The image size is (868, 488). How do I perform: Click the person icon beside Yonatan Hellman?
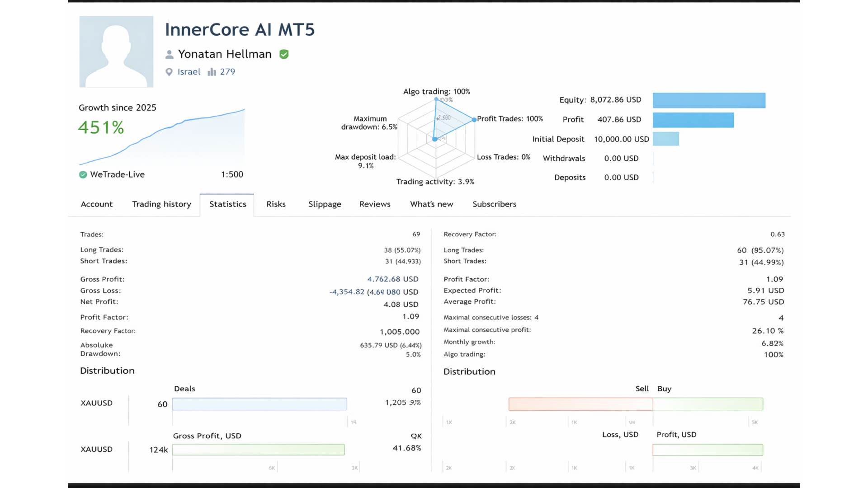[x=169, y=55]
